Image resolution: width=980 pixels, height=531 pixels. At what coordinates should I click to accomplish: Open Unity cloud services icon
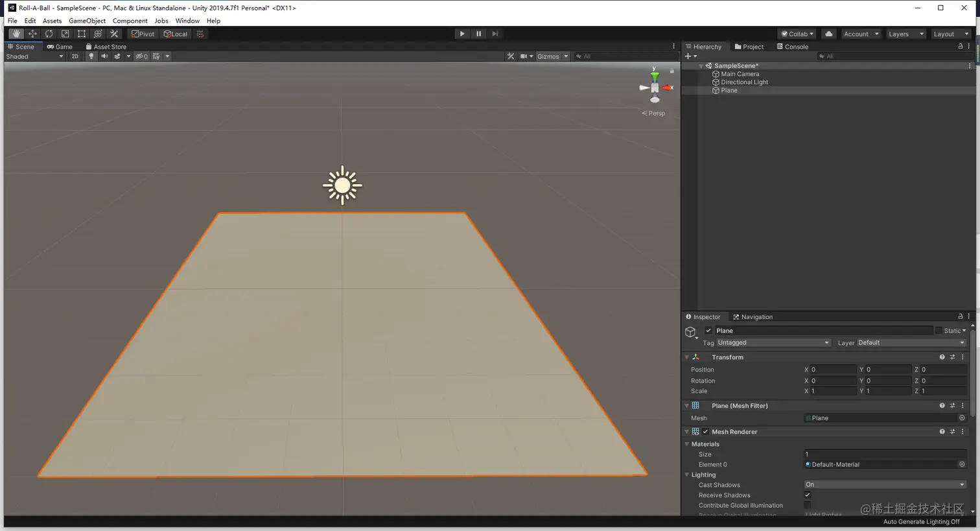828,34
